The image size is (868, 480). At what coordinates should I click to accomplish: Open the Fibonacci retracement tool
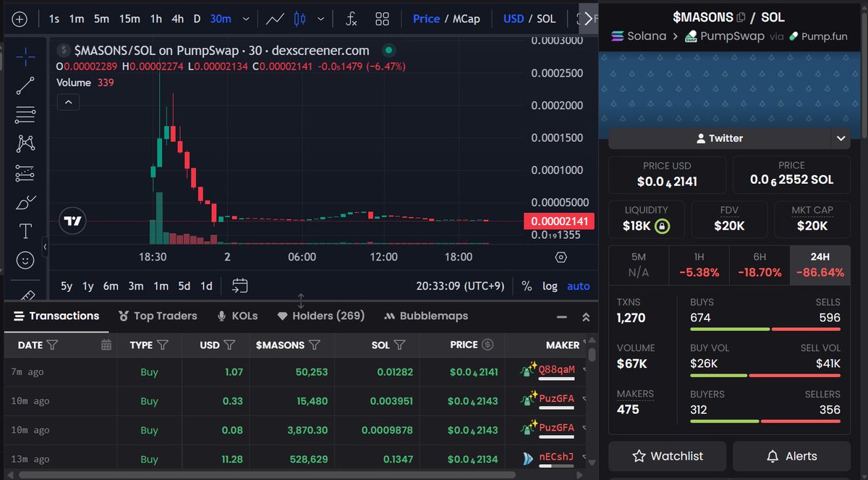(x=25, y=114)
